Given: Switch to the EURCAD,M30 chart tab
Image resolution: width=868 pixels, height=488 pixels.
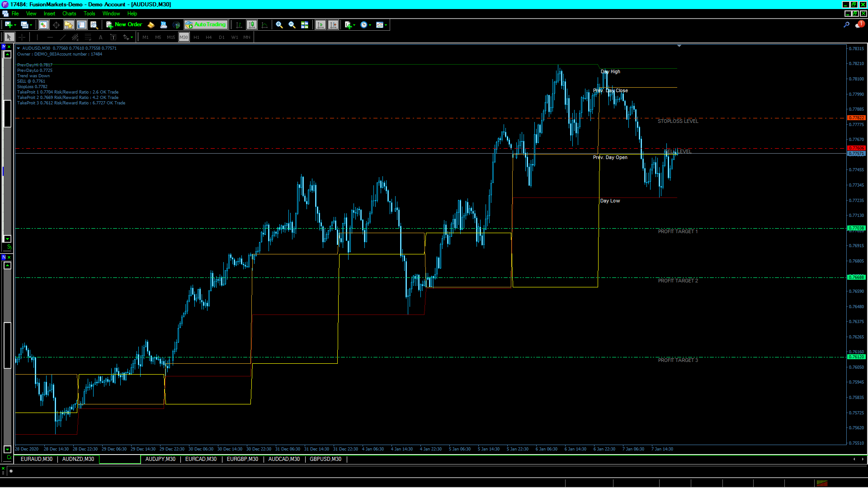Looking at the screenshot, I should pos(201,459).
